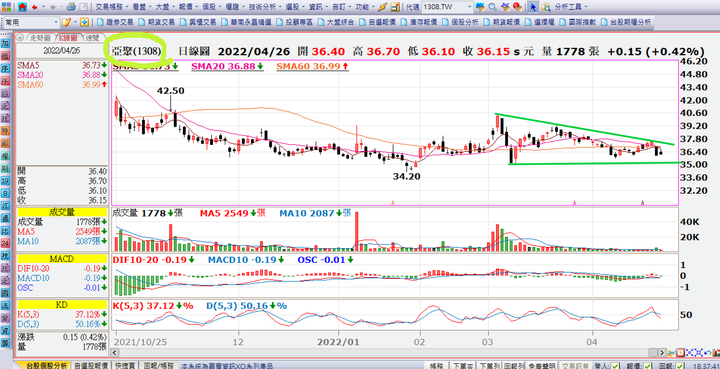
Task: Click the printer icon in toolbar
Action: pos(71,7)
